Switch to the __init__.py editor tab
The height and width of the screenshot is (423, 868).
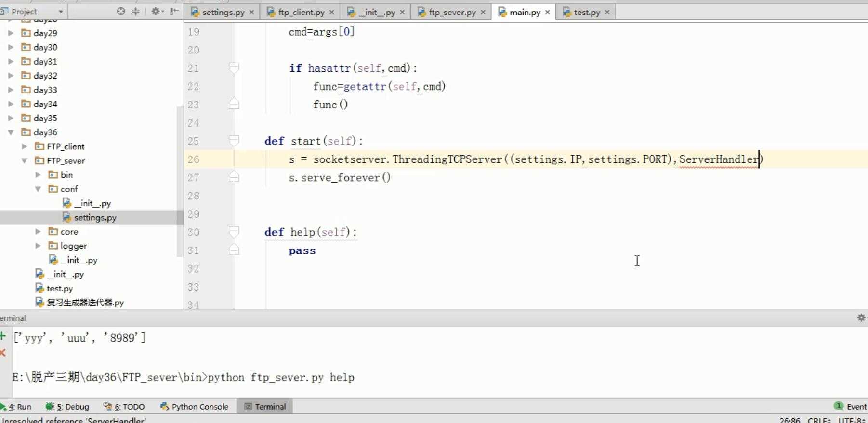(x=376, y=12)
